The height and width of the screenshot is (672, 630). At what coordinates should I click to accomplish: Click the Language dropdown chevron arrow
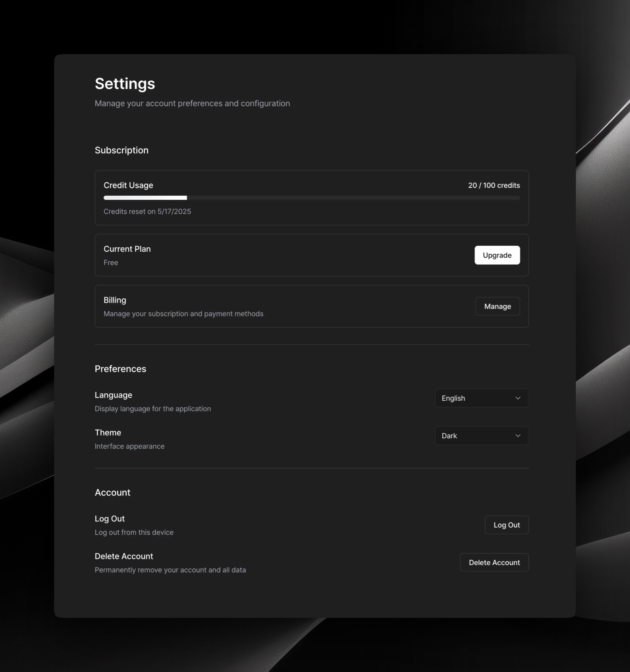click(517, 398)
